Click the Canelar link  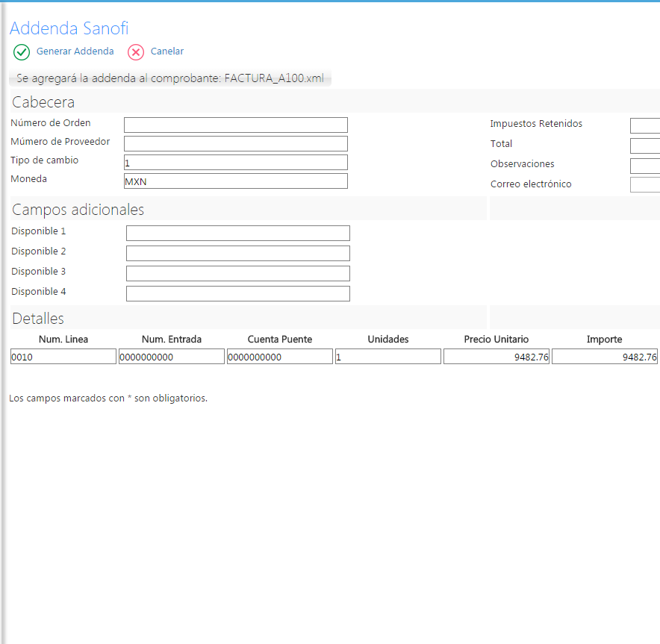click(x=167, y=51)
